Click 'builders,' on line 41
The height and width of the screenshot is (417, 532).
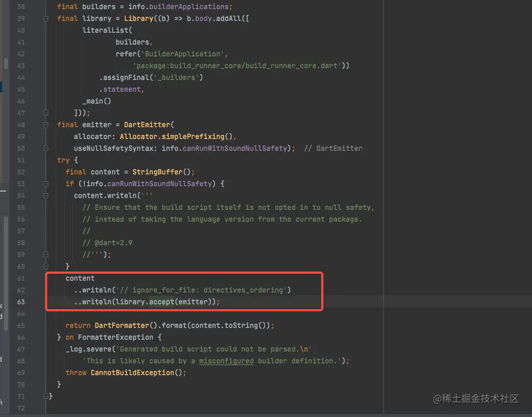click(134, 42)
